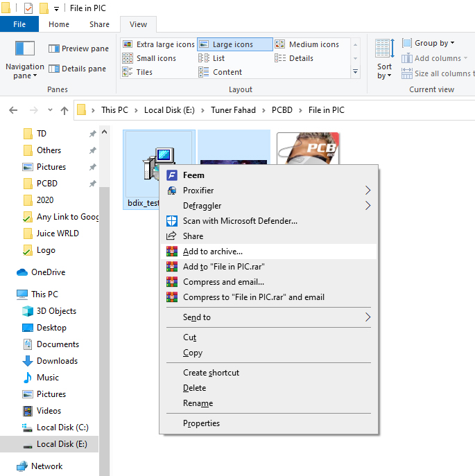Image resolution: width=475 pixels, height=476 pixels.
Task: Expand the layout gallery more arrow
Action: (356, 72)
